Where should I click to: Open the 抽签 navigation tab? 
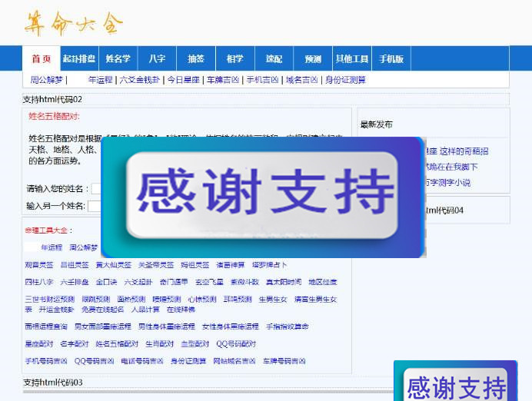(x=196, y=59)
